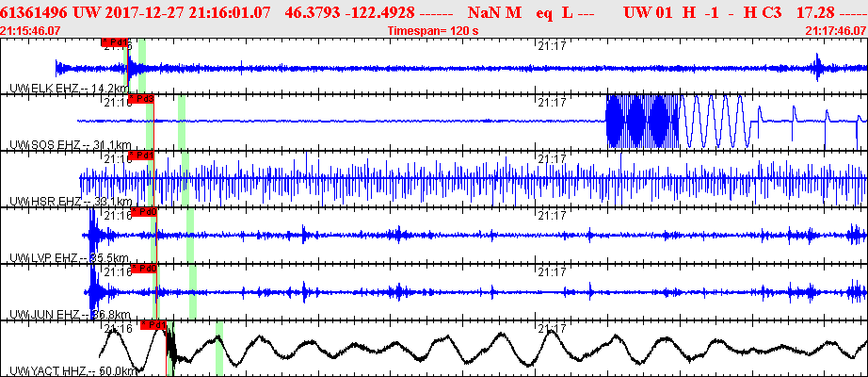This screenshot has height=377, width=868.
Task: Click the UW JUN EHZ 36.8km station label
Action: [70, 315]
